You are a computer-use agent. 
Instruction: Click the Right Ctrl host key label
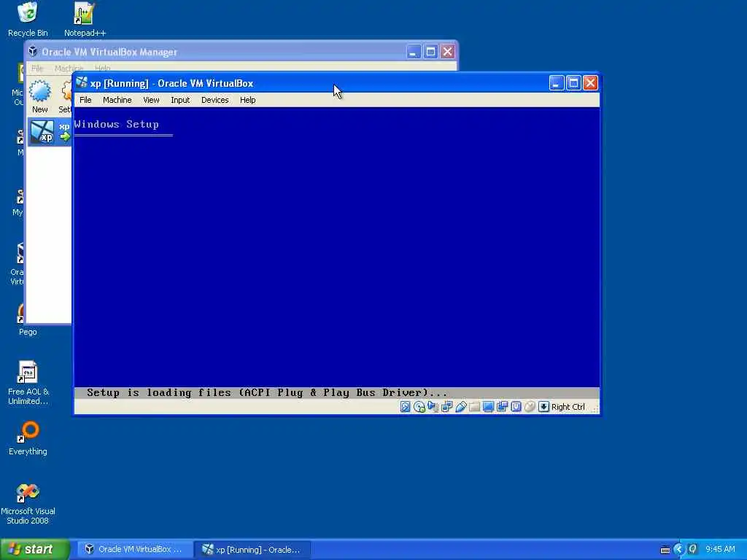tap(568, 407)
